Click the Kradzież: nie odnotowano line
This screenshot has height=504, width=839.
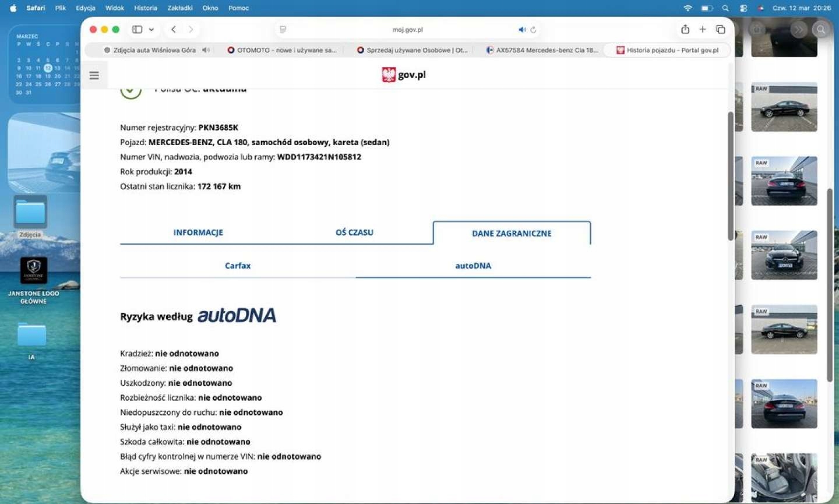coord(170,354)
